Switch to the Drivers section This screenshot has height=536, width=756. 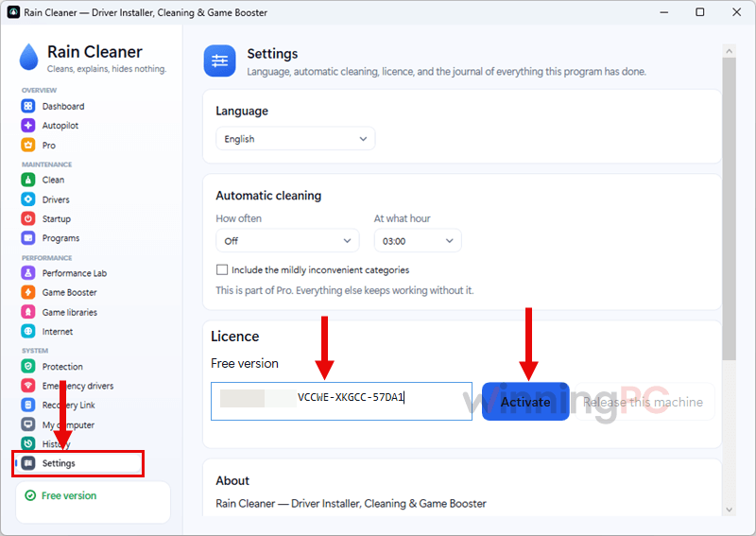tap(56, 199)
